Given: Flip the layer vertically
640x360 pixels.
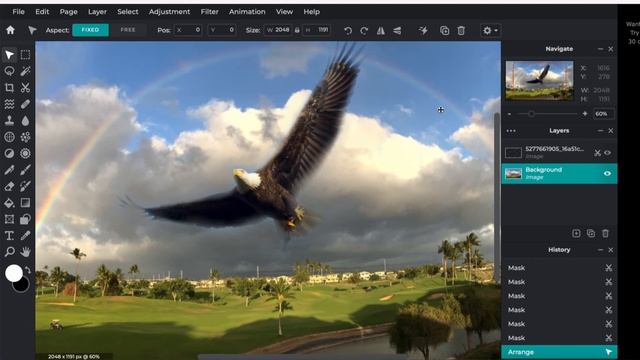Looking at the screenshot, I should [x=397, y=31].
